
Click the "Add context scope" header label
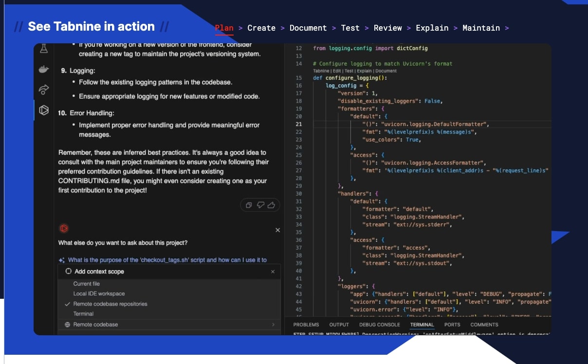99,272
